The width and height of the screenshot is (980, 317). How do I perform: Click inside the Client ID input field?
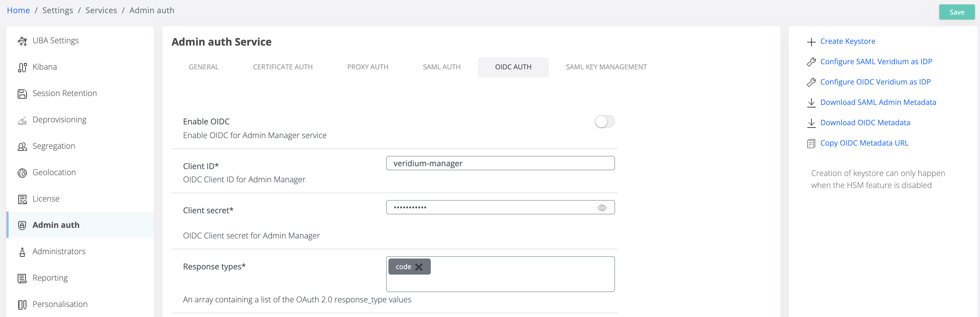tap(500, 163)
